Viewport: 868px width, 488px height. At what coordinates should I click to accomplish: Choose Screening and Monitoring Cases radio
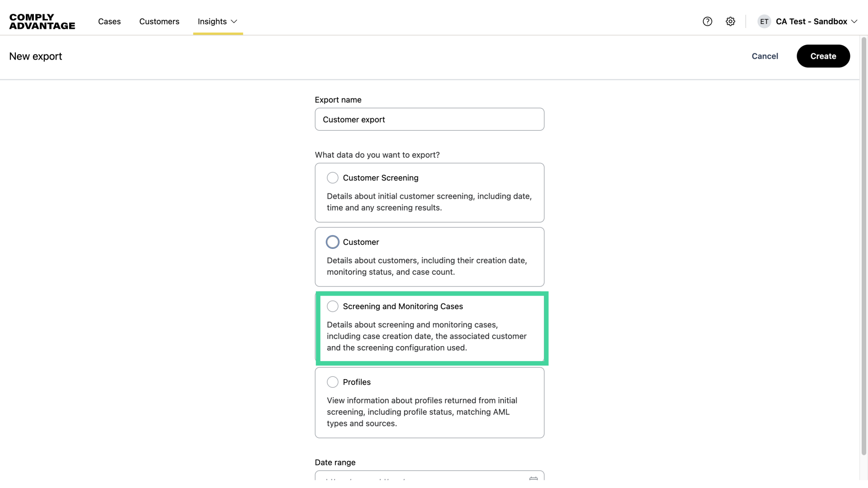pos(332,306)
